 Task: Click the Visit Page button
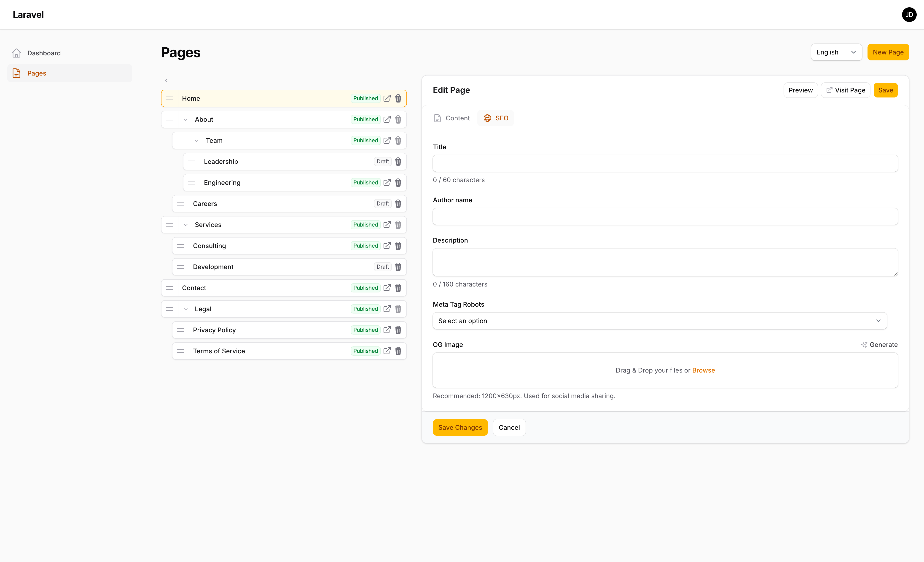845,90
